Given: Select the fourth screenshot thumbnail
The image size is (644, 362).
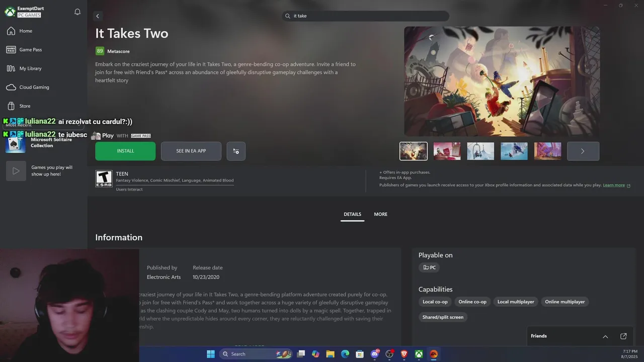Looking at the screenshot, I should [514, 151].
